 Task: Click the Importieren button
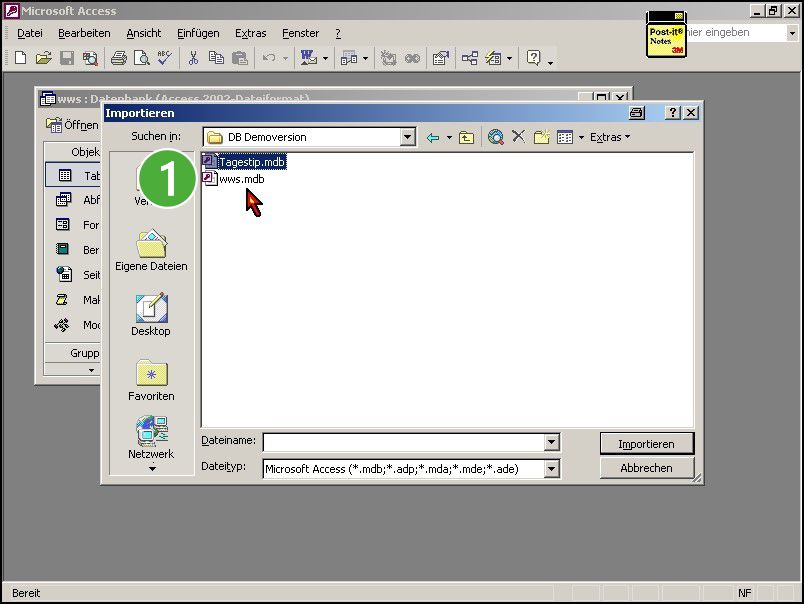pyautogui.click(x=647, y=444)
